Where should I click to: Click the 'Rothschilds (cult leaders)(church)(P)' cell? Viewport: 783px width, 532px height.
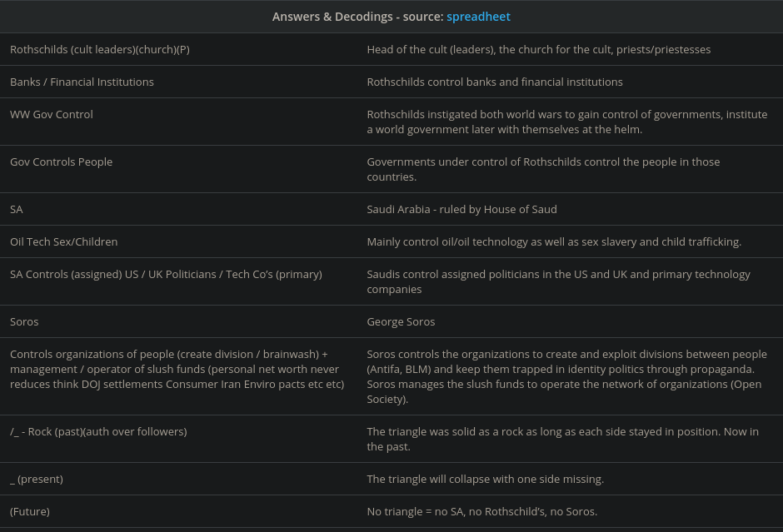click(100, 49)
